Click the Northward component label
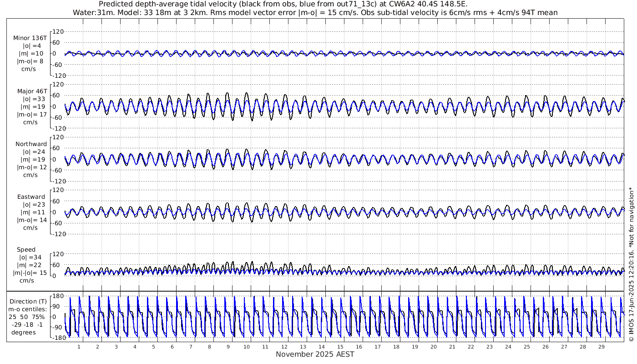 [x=30, y=144]
